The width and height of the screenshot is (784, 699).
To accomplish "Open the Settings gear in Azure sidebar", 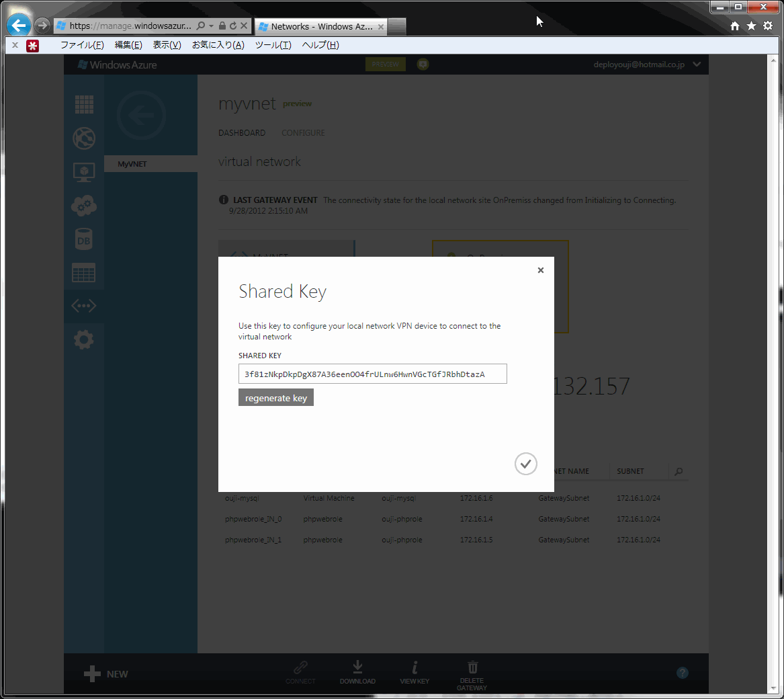I will 83,340.
